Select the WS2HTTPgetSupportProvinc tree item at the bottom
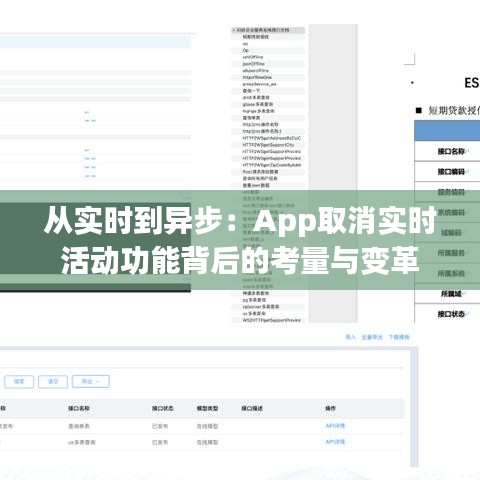Screen dimensions: 480x480 coord(272,320)
